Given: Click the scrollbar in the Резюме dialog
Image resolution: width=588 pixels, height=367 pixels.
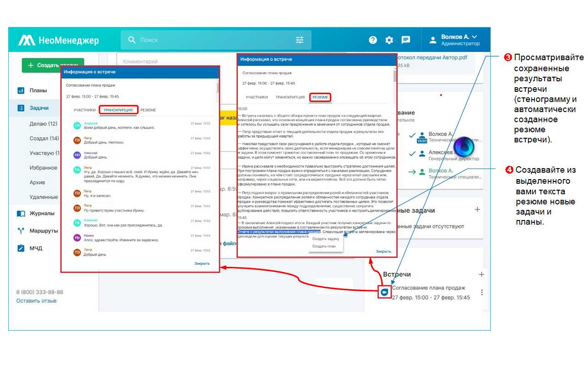Looking at the screenshot, I should (394, 74).
